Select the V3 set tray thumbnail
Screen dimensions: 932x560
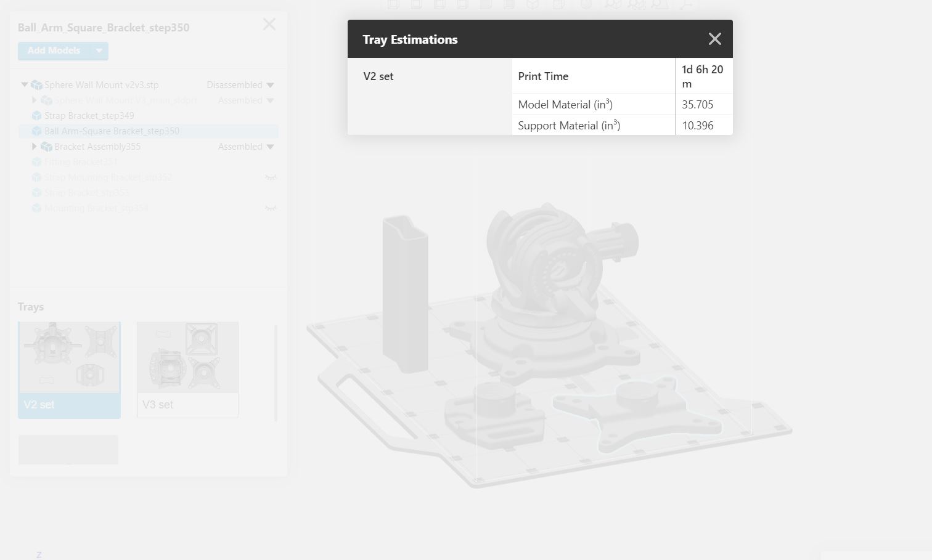187,370
